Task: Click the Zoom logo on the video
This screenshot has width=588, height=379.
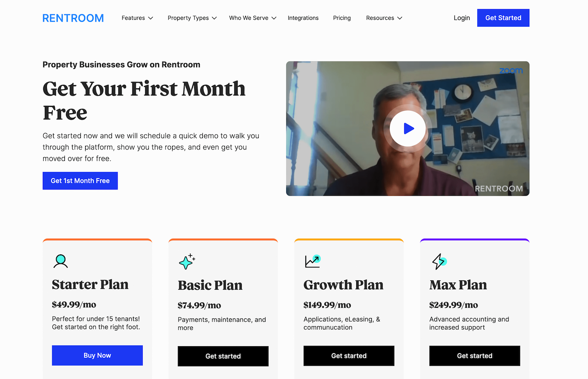Action: pos(511,70)
